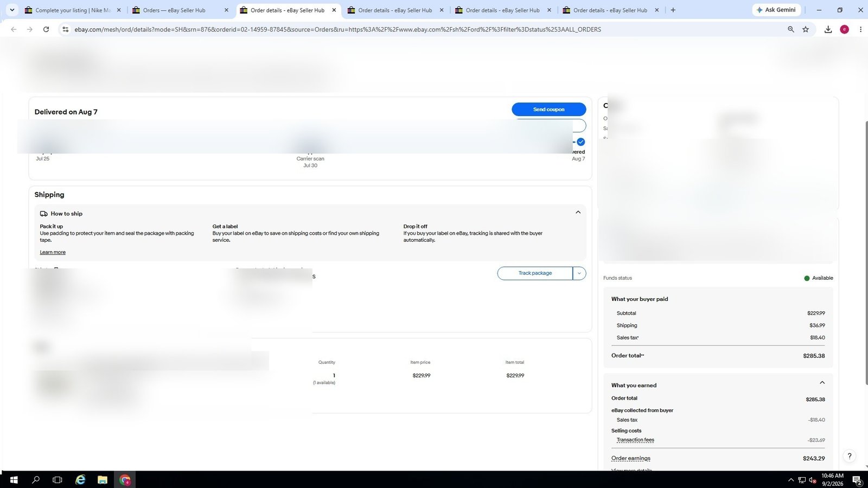
Task: Click the Send coupon button
Action: [548, 109]
